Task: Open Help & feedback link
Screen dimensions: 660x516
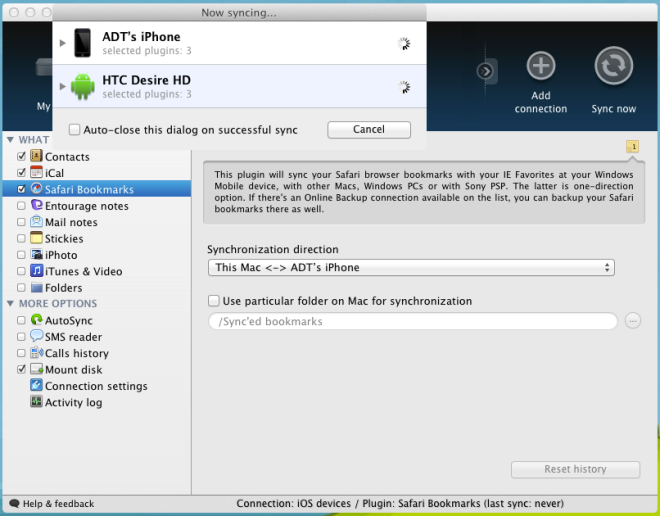Action: point(58,503)
